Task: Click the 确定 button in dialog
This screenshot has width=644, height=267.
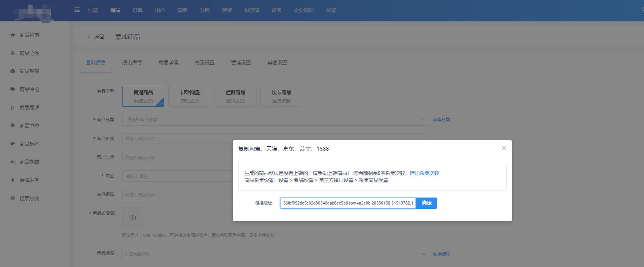Action: pyautogui.click(x=426, y=203)
